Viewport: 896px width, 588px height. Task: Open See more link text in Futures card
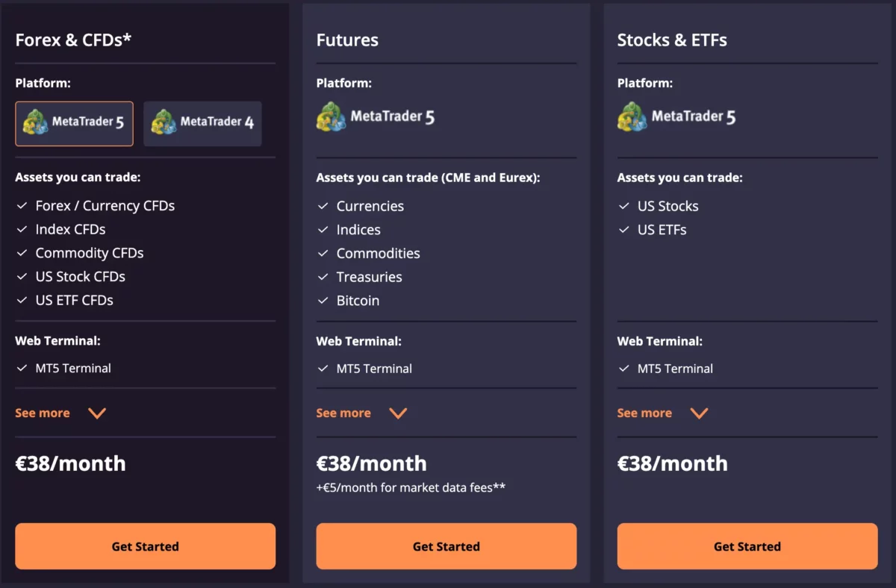(x=343, y=413)
